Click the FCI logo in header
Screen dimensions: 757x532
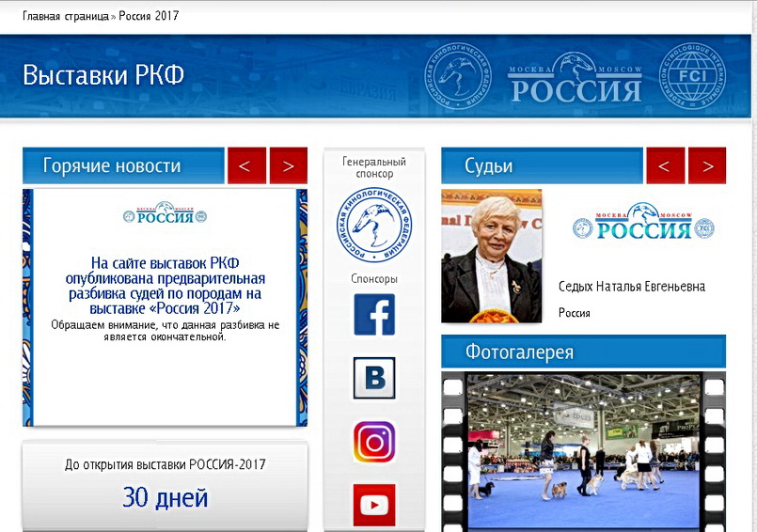click(691, 76)
